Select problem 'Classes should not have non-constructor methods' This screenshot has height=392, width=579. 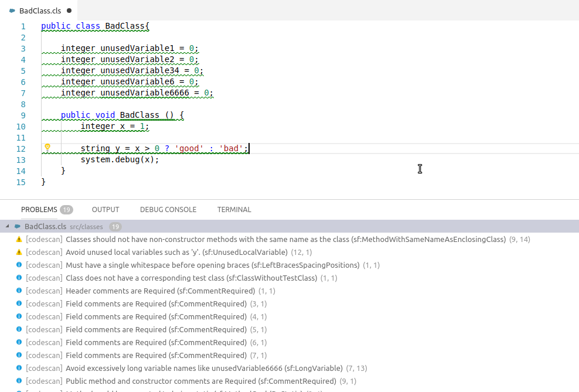click(289, 239)
